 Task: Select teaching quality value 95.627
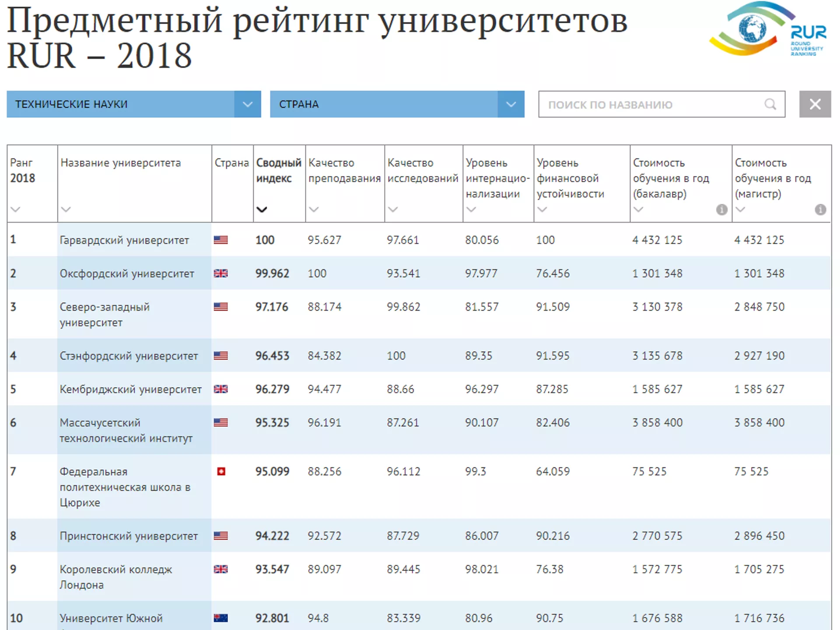324,240
